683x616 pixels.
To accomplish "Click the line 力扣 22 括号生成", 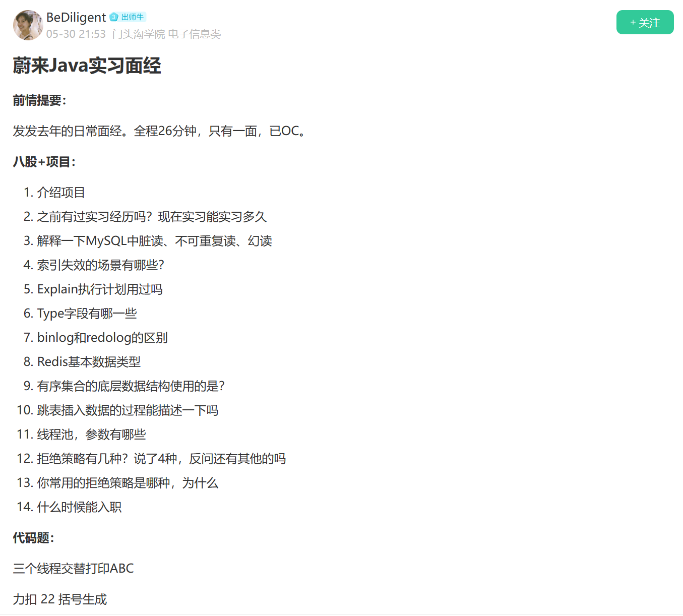I will point(60,599).
